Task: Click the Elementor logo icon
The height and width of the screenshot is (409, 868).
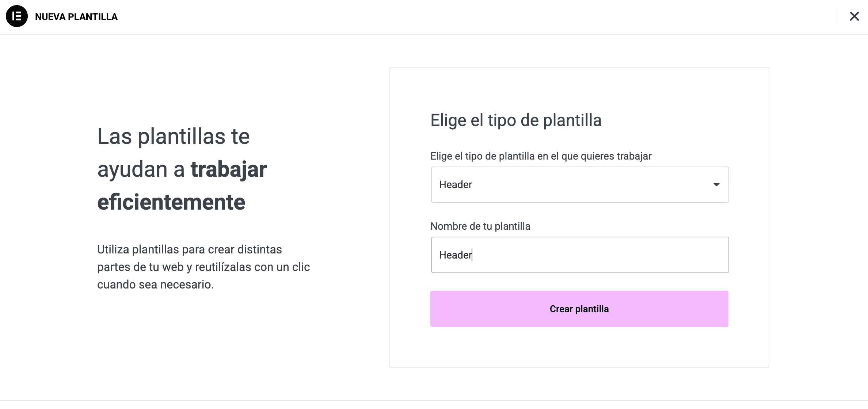Action: tap(17, 16)
